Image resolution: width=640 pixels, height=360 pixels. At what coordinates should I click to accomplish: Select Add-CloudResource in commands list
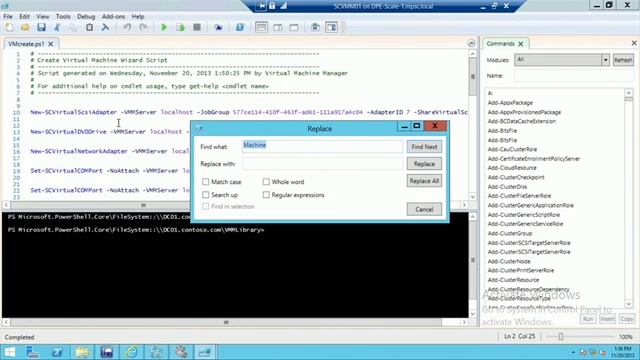click(512, 168)
